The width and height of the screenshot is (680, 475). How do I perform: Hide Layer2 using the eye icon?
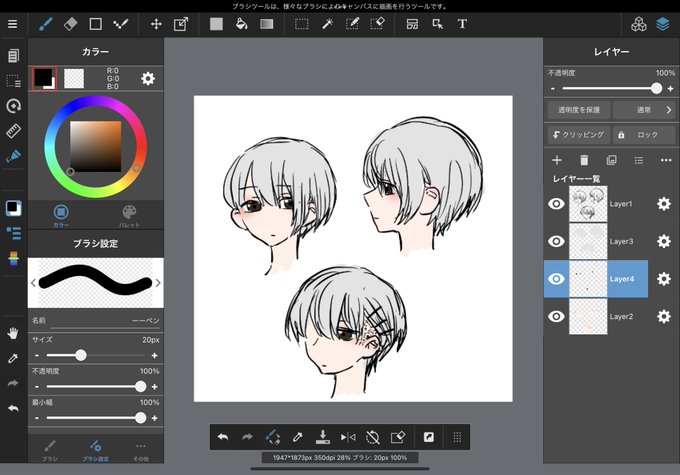[556, 316]
